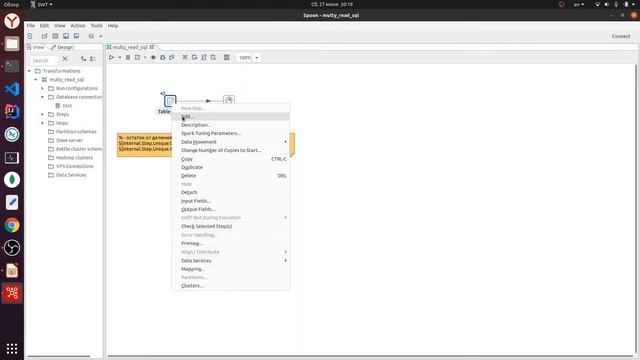
Task: Open the Tools menu
Action: point(97,26)
